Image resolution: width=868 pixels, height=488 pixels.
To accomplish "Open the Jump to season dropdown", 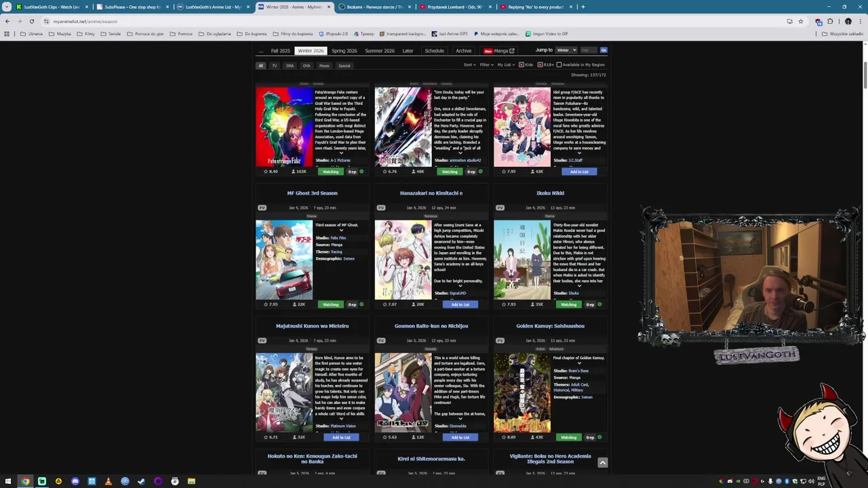I will 566,50.
